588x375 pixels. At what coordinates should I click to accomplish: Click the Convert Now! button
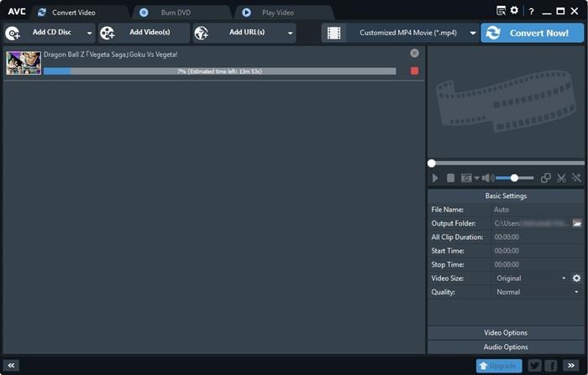tap(532, 33)
